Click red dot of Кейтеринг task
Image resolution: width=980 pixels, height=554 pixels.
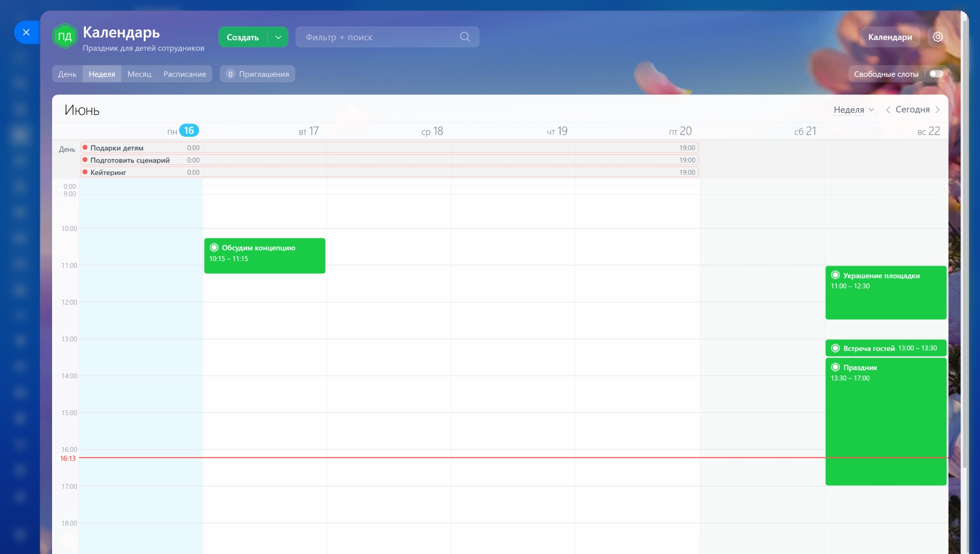coord(85,172)
